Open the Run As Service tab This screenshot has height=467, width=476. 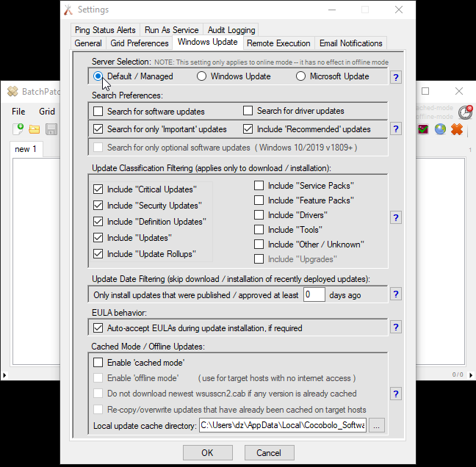pyautogui.click(x=171, y=30)
